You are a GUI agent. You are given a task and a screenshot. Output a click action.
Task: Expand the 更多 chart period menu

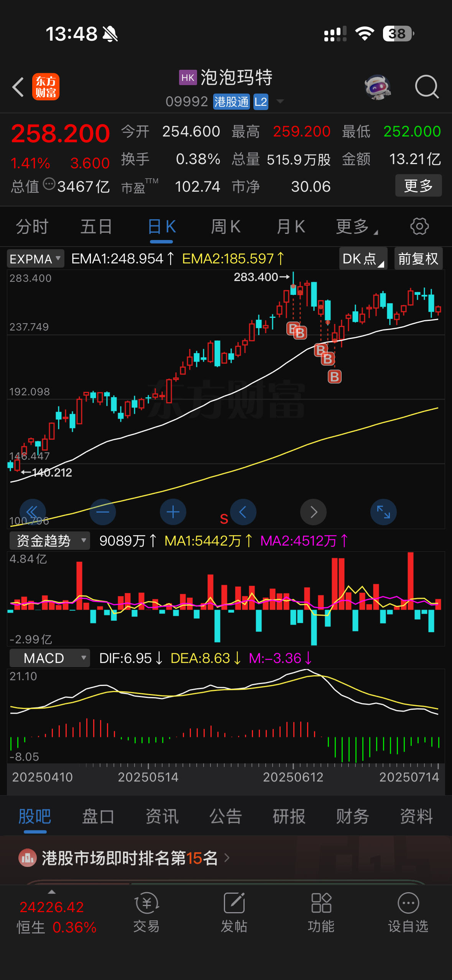point(357,226)
